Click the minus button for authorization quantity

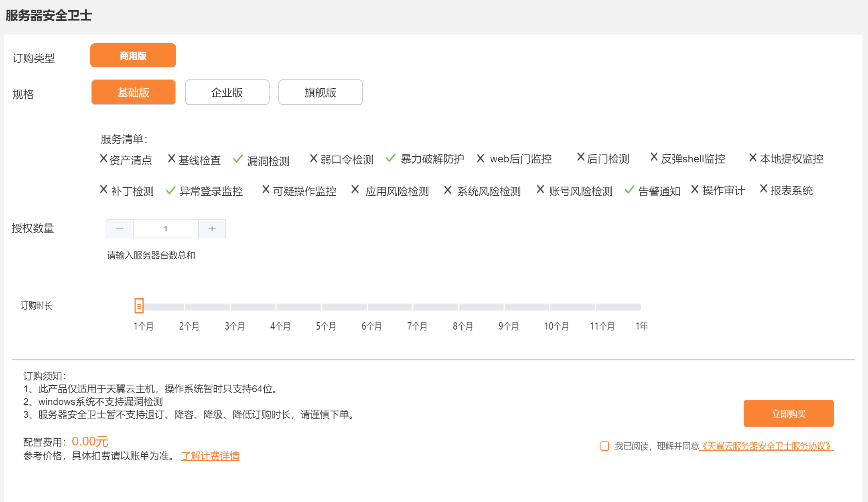click(x=120, y=229)
